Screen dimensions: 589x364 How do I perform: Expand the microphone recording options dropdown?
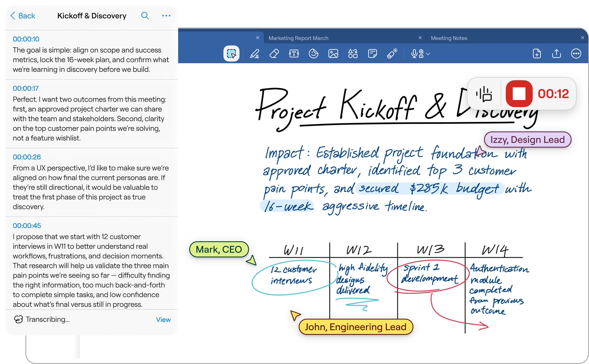(428, 54)
